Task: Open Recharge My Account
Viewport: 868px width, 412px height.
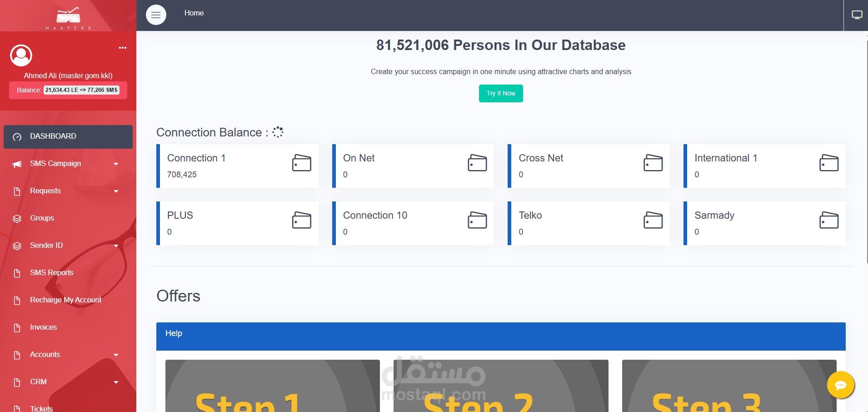Action: coord(68,300)
